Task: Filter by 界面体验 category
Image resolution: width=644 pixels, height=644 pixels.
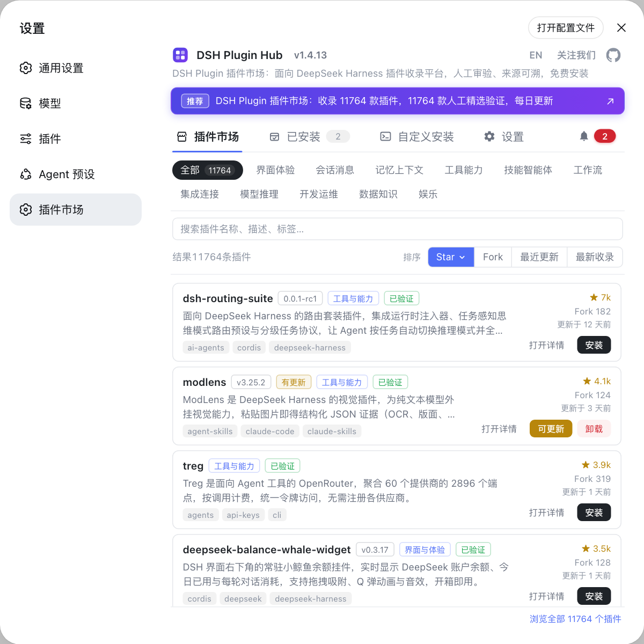Action: pos(275,170)
